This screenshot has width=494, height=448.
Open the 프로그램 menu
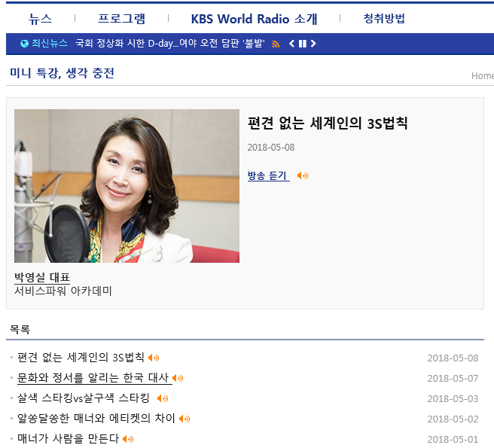point(121,19)
